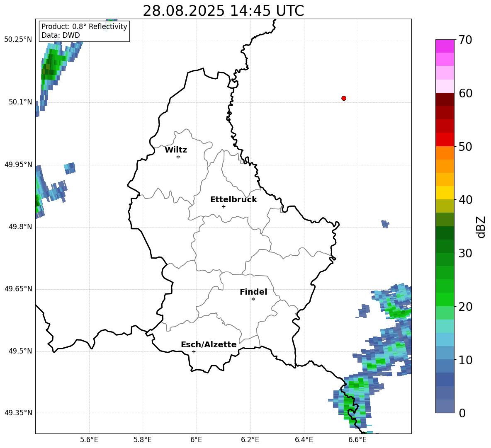Click the Findel station cross marker

point(253,299)
